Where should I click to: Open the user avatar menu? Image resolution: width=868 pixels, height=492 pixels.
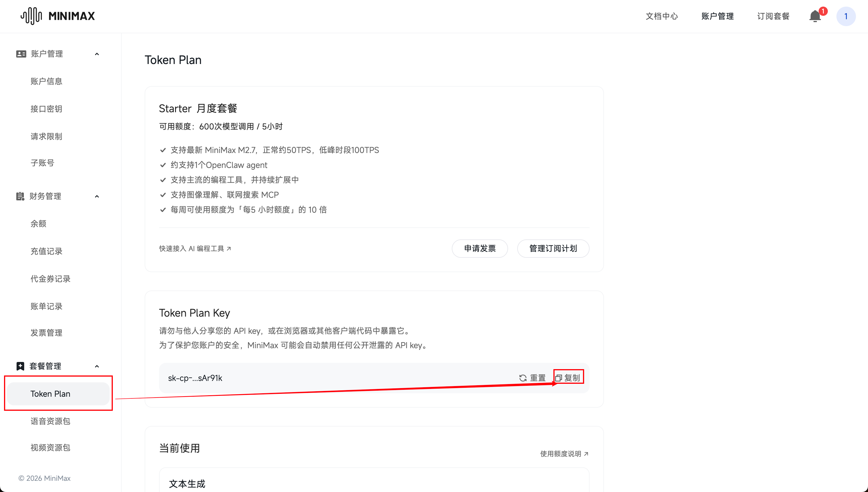[x=846, y=16]
